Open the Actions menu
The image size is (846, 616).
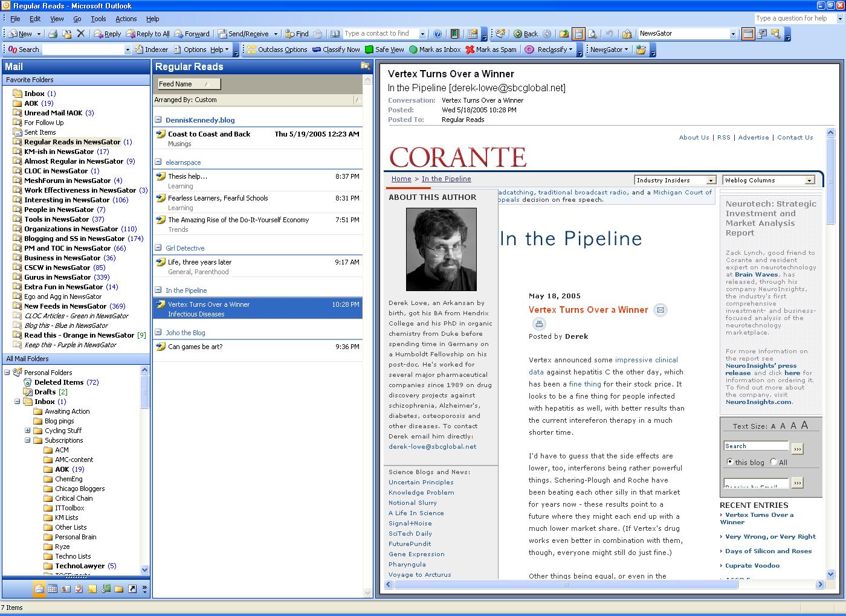pyautogui.click(x=126, y=19)
